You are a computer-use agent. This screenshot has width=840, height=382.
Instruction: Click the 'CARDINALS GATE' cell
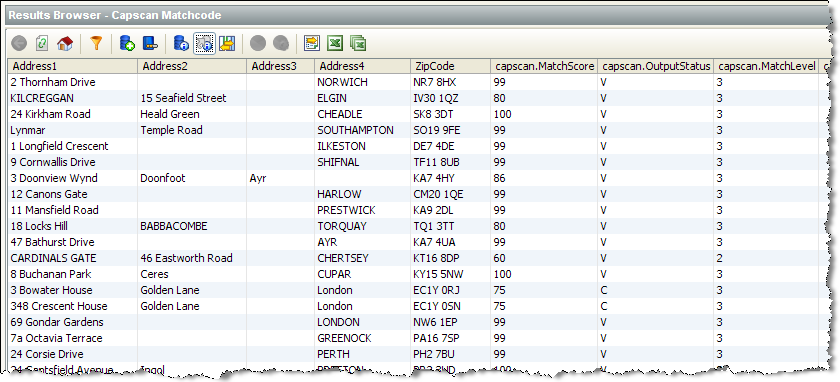(x=73, y=258)
